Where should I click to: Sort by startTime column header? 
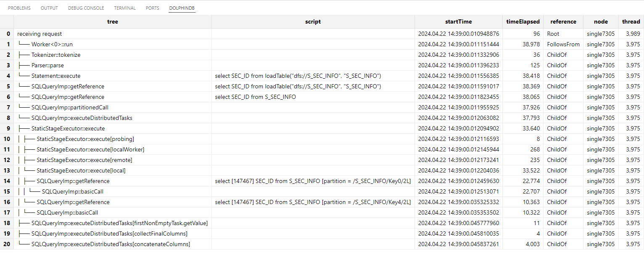tap(458, 22)
